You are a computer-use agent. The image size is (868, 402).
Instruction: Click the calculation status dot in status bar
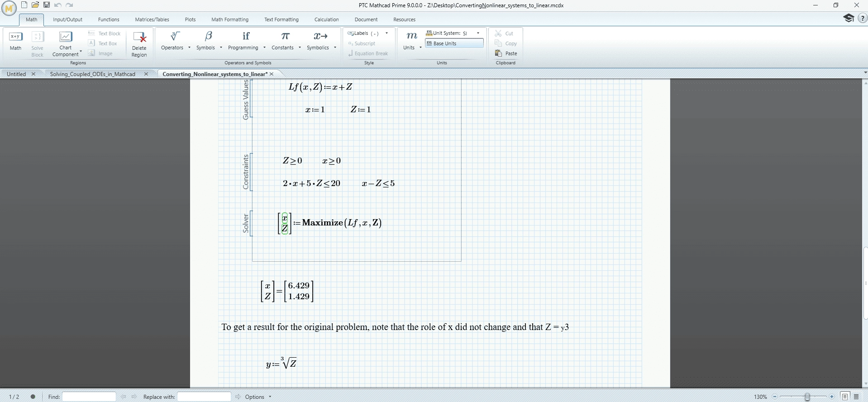pyautogui.click(x=33, y=397)
